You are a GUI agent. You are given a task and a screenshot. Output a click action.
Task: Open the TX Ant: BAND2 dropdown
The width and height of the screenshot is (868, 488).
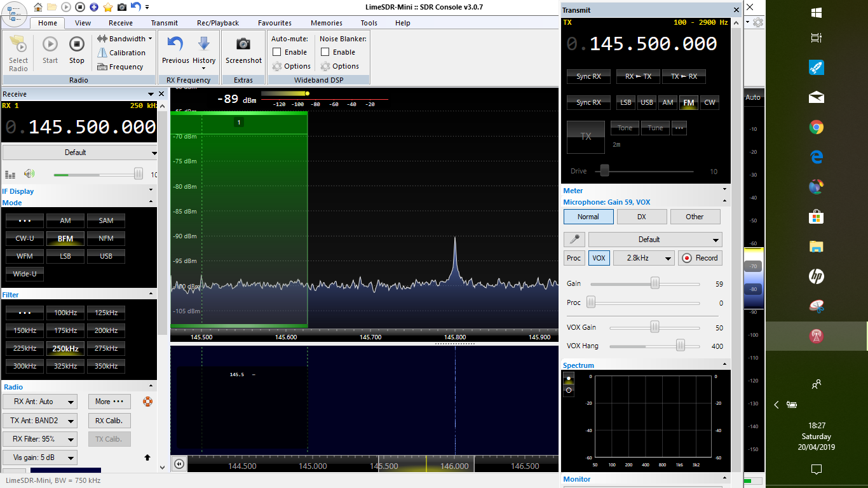click(39, 421)
